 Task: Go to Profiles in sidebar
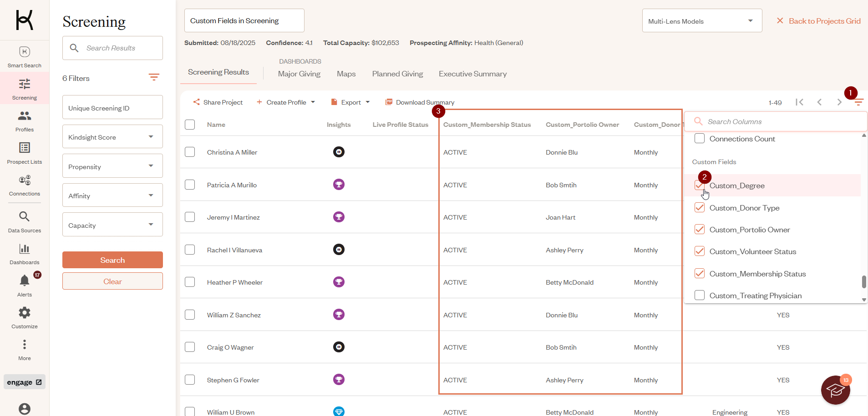coord(25,121)
